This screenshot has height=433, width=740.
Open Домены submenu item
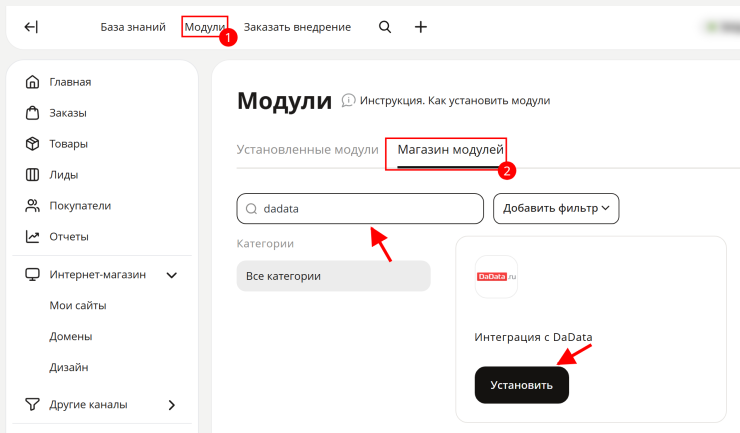pos(71,336)
